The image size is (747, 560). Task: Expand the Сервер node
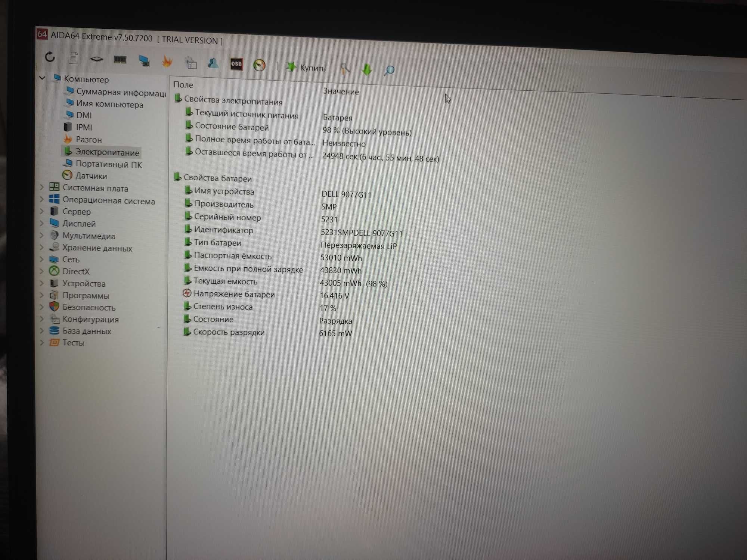point(41,211)
